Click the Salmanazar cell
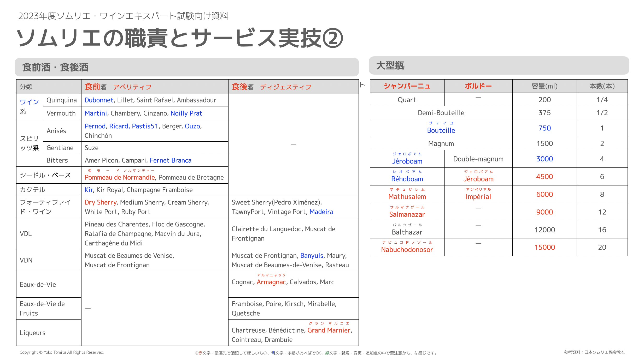Screen dimensions: 644x361 tap(407, 212)
